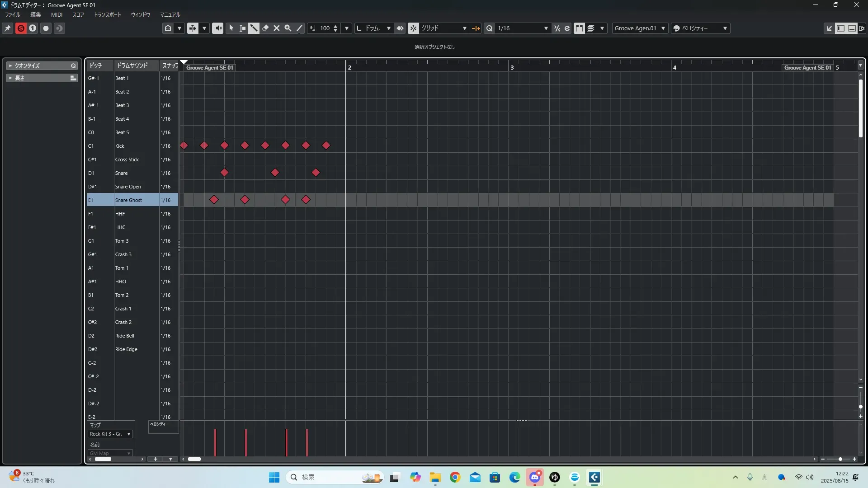Image resolution: width=868 pixels, height=488 pixels.
Task: Select the Snare Ghost drum sound row
Action: pyautogui.click(x=128, y=200)
